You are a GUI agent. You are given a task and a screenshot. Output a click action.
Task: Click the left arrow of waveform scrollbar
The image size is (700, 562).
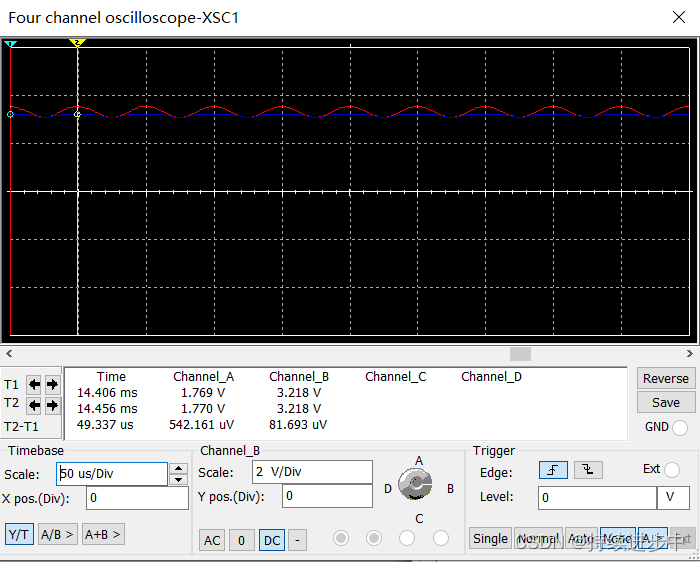[x=9, y=354]
